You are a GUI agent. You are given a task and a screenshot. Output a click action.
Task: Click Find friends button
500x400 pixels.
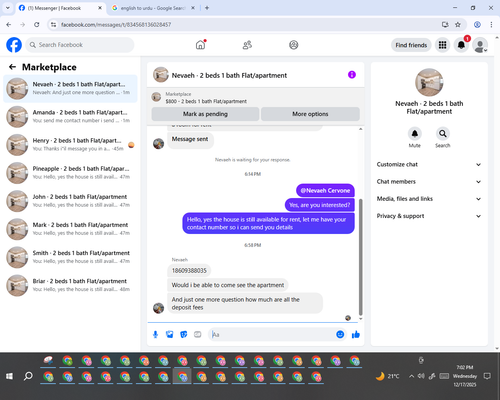point(411,45)
